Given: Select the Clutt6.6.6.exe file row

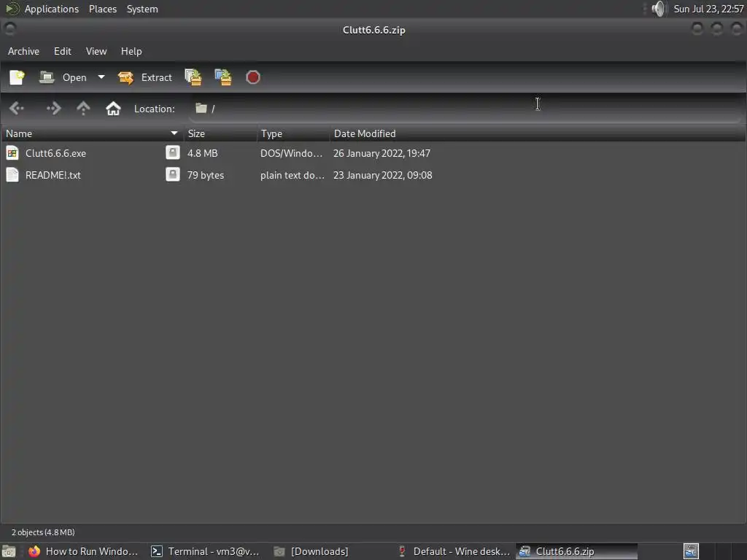Looking at the screenshot, I should coord(373,153).
